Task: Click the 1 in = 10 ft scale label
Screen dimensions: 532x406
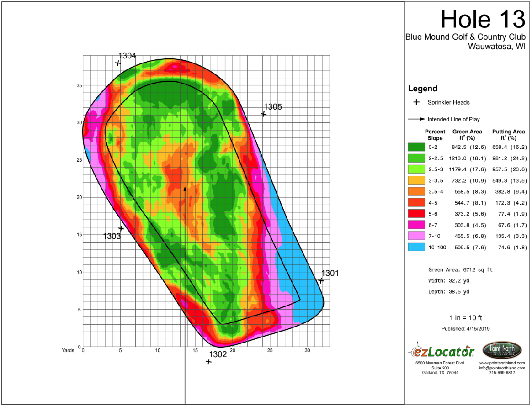Action: 465,318
